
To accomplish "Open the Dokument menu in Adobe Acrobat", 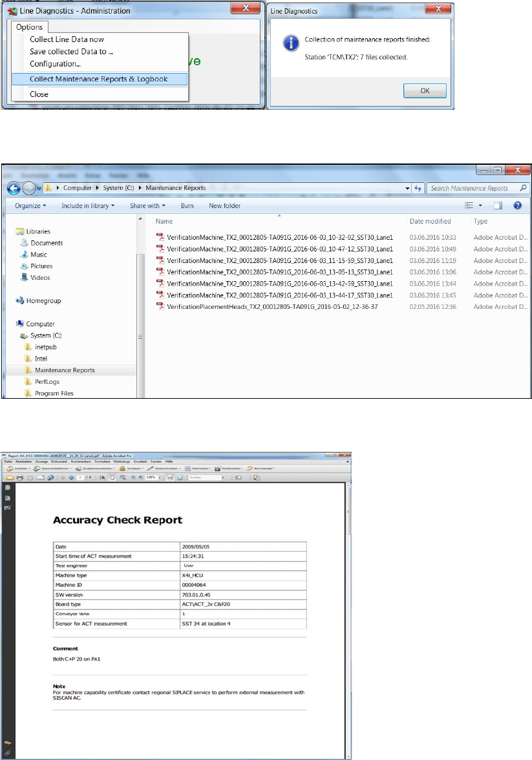I will [x=59, y=461].
